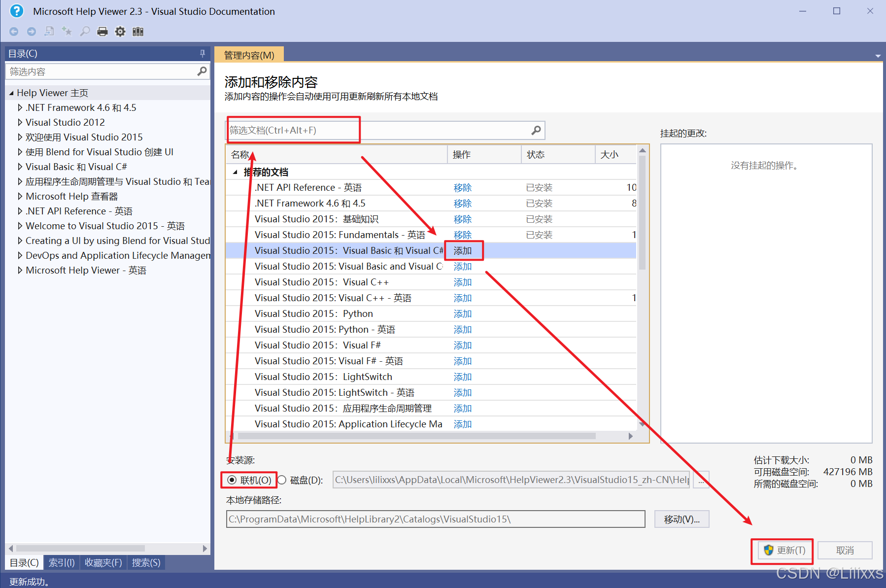Sort by the 状态 column header

pyautogui.click(x=558, y=154)
